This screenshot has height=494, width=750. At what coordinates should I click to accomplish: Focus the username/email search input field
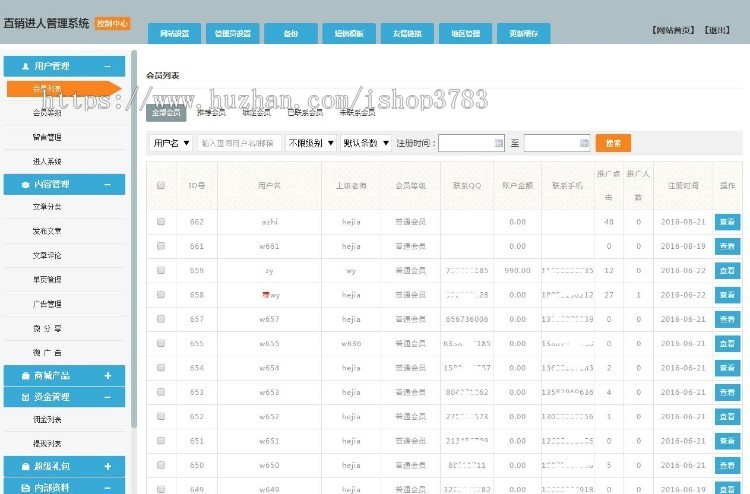click(239, 143)
